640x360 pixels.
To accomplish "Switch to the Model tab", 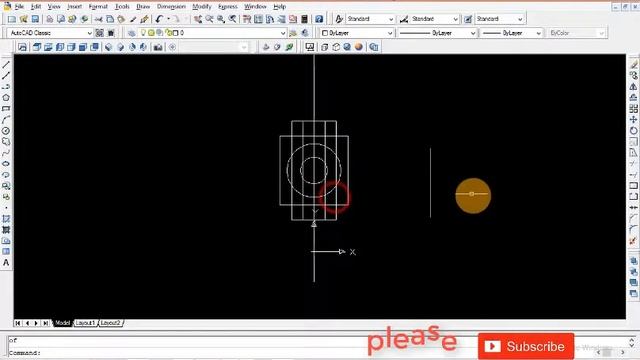I will coord(62,323).
